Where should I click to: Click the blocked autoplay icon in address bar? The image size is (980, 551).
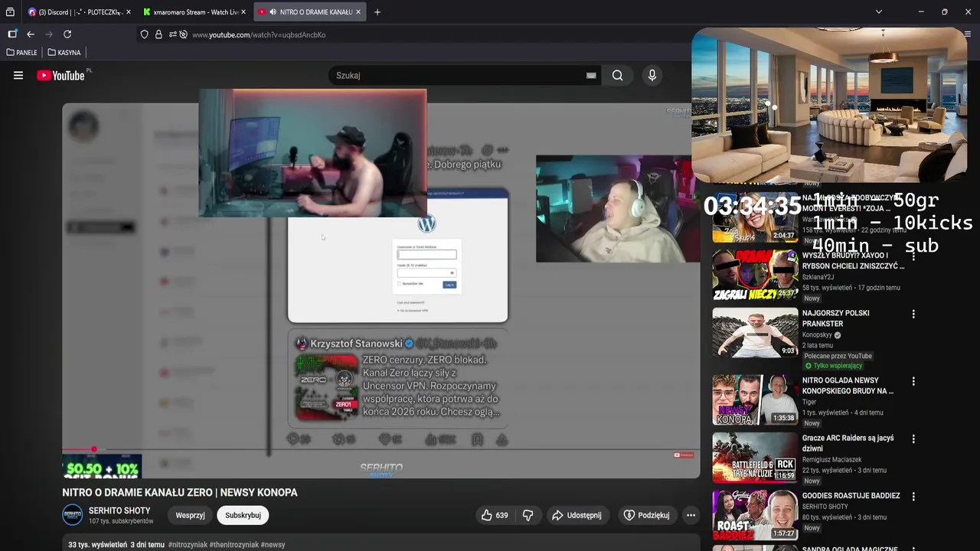(x=183, y=34)
